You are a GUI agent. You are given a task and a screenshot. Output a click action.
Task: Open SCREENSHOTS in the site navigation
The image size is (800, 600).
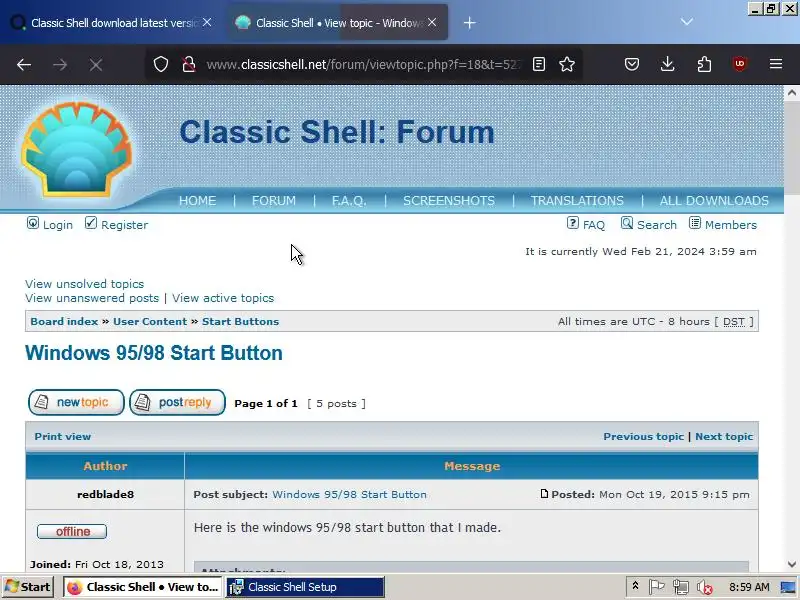click(449, 201)
